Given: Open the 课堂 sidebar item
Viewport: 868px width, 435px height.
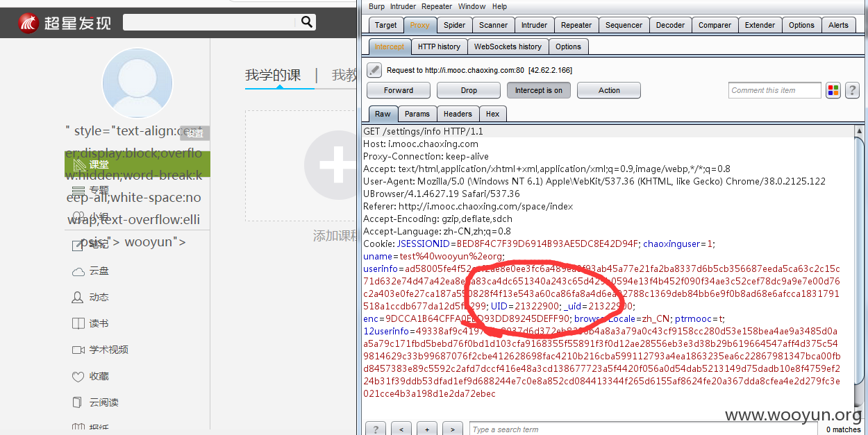Looking at the screenshot, I should tap(137, 164).
